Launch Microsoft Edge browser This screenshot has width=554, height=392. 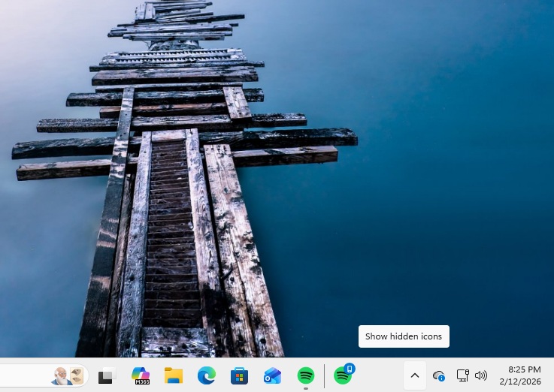tap(206, 375)
